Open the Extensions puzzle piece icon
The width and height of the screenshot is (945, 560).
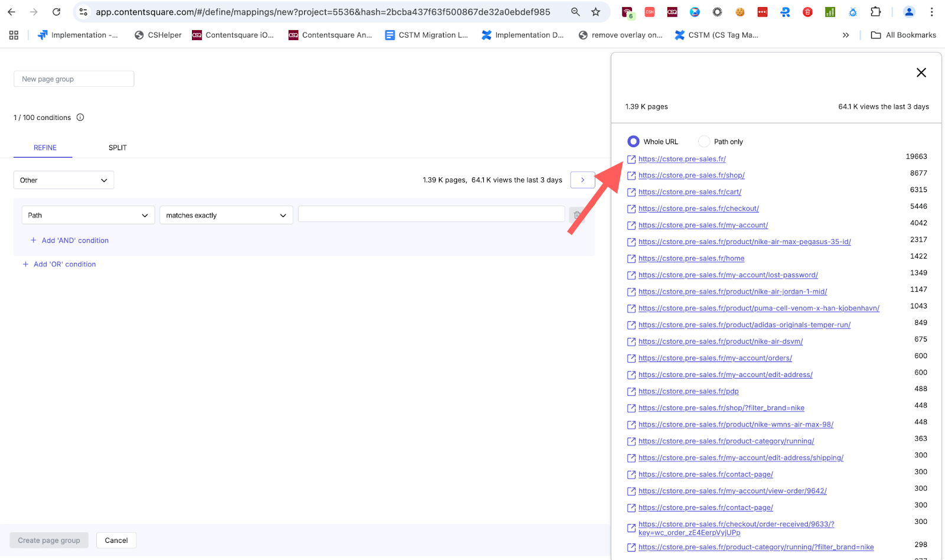click(876, 11)
